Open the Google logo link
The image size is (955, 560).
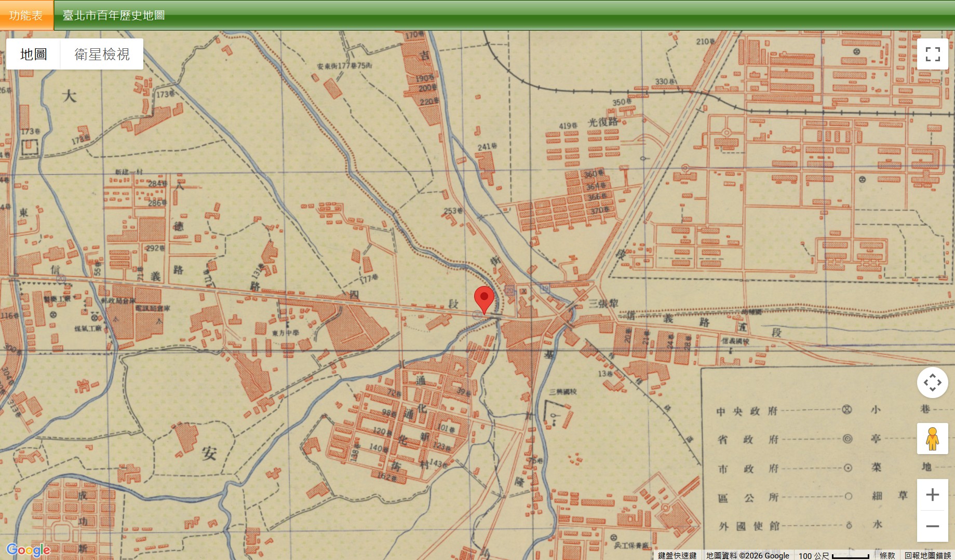click(x=28, y=550)
